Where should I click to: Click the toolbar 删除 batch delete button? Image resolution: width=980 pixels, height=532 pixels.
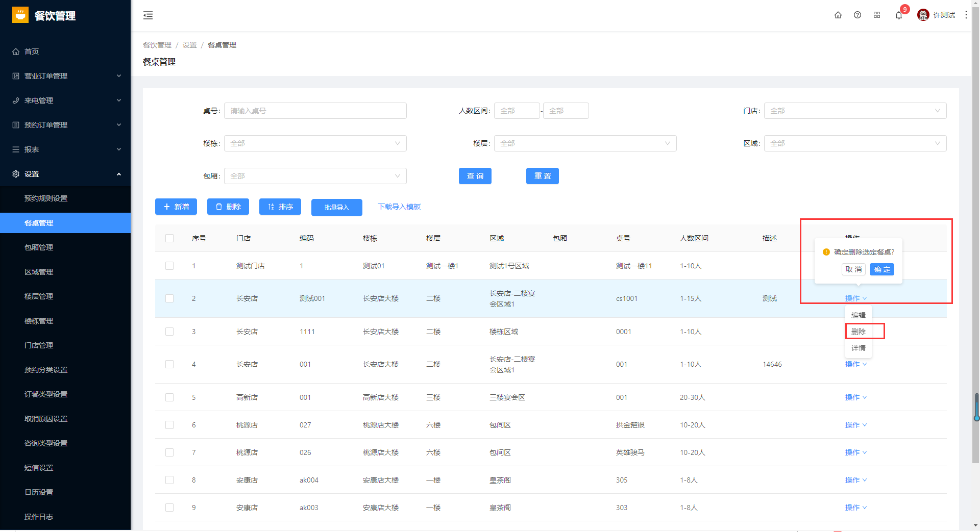coord(228,207)
